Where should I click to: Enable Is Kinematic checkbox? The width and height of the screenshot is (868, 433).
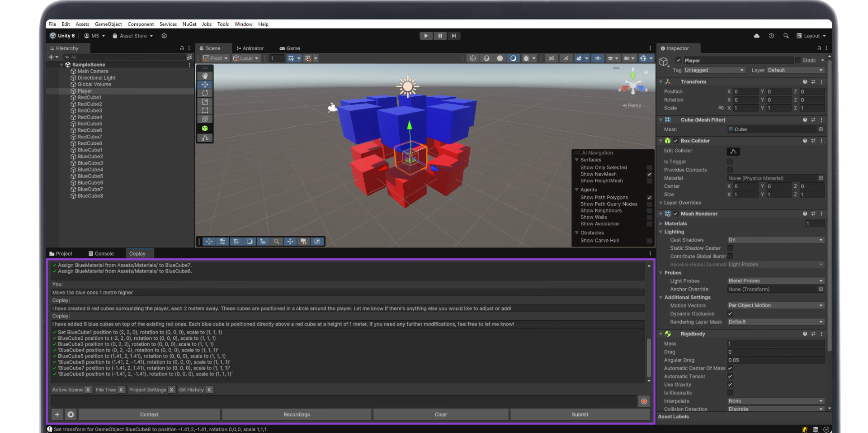pos(730,393)
